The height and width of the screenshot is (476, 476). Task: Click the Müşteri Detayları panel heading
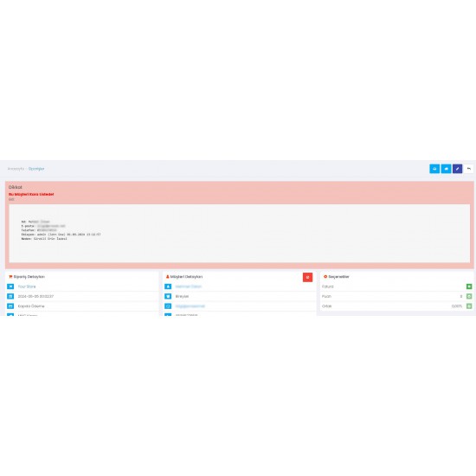coord(186,277)
